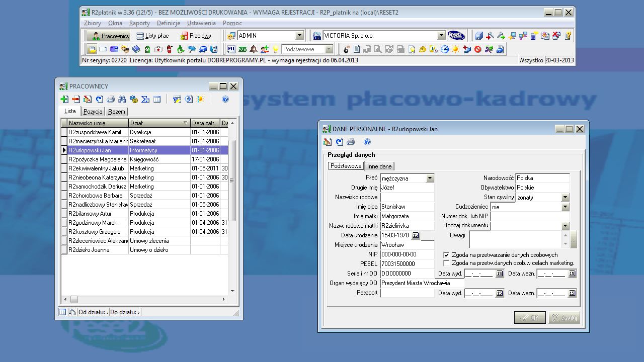Screen dimensions: 644x362
Task: Help question mark in PRACOWNICY window
Action: pyautogui.click(x=225, y=99)
